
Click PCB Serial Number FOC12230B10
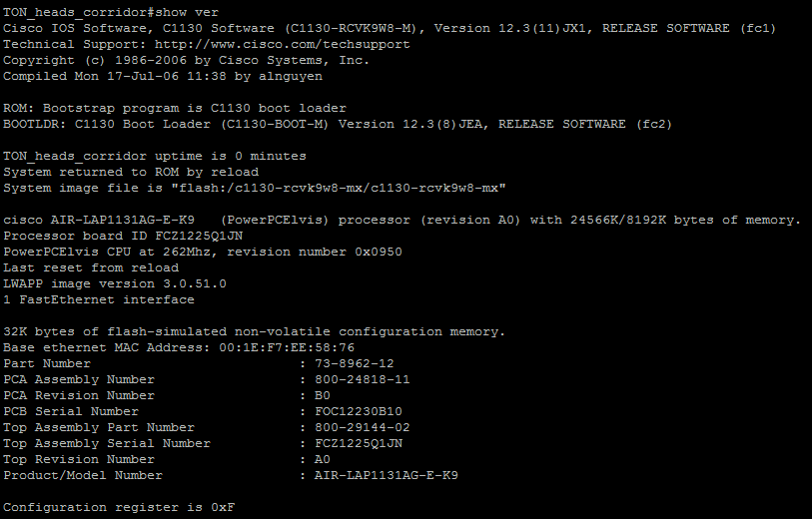[x=358, y=412]
